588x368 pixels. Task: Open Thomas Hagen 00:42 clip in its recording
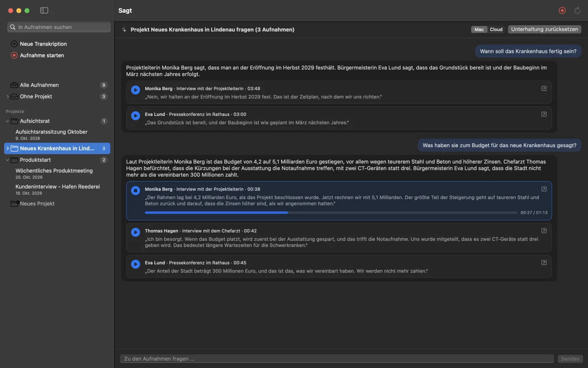[544, 231]
